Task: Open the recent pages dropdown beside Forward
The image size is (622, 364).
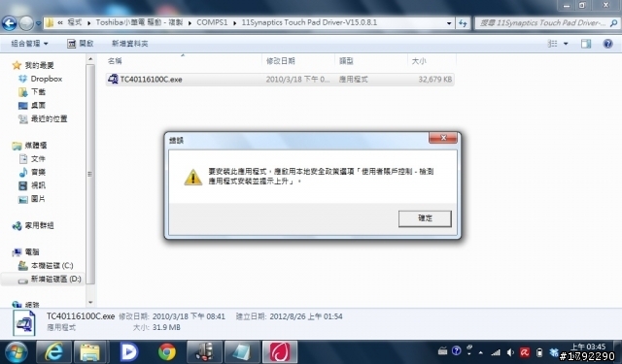Action: tap(39, 23)
